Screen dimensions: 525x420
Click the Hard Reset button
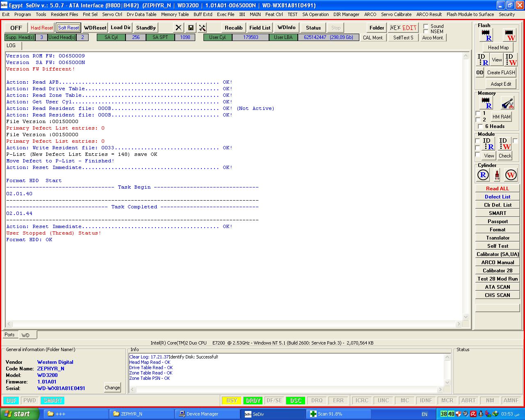tap(42, 28)
